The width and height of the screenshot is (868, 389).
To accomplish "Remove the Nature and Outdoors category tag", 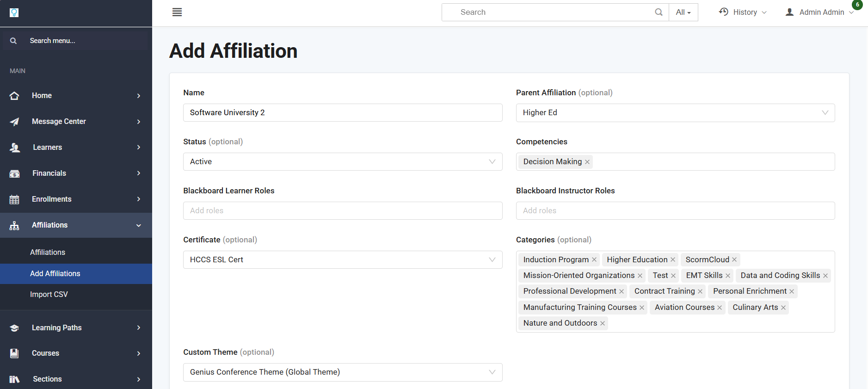I will [603, 323].
